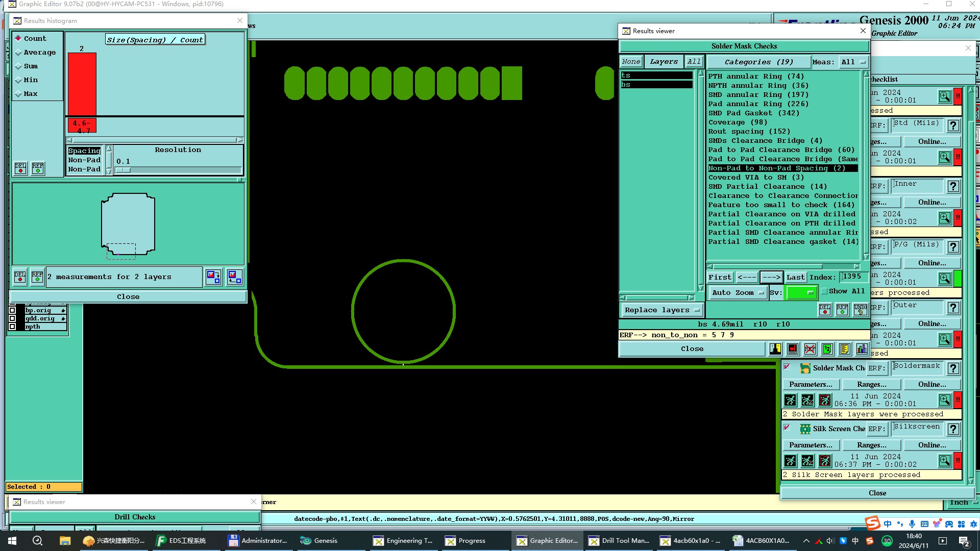Image resolution: width=980 pixels, height=551 pixels.
Task: Enable the Show All checkbox
Action: click(824, 291)
